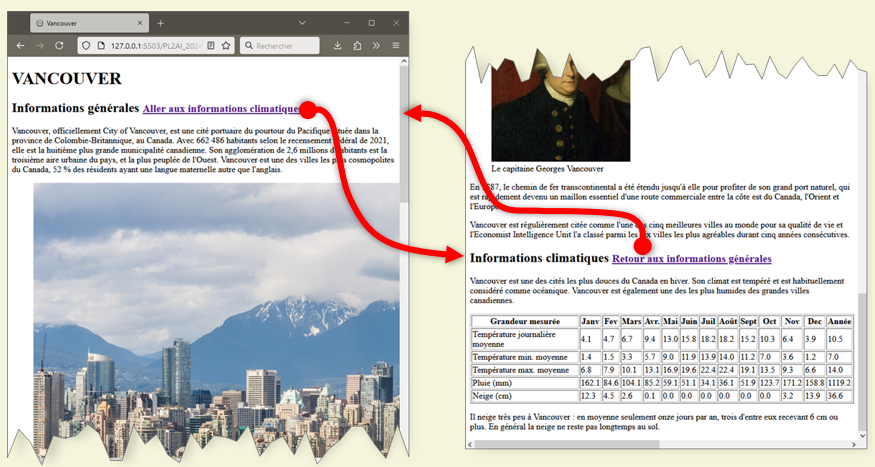Expand more tools overflow chevron
The height and width of the screenshot is (467, 875).
(376, 46)
